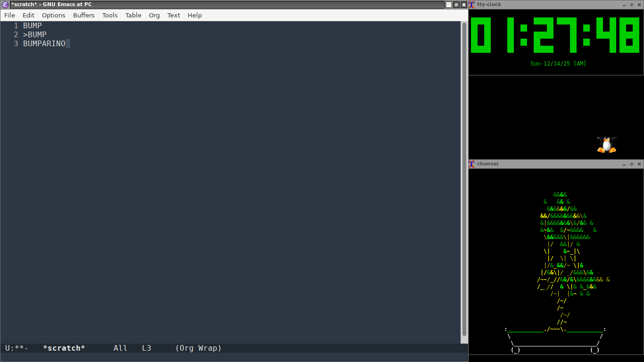The width and height of the screenshot is (644, 362).
Task: Click the tty-clock window title text
Action: tap(489, 5)
